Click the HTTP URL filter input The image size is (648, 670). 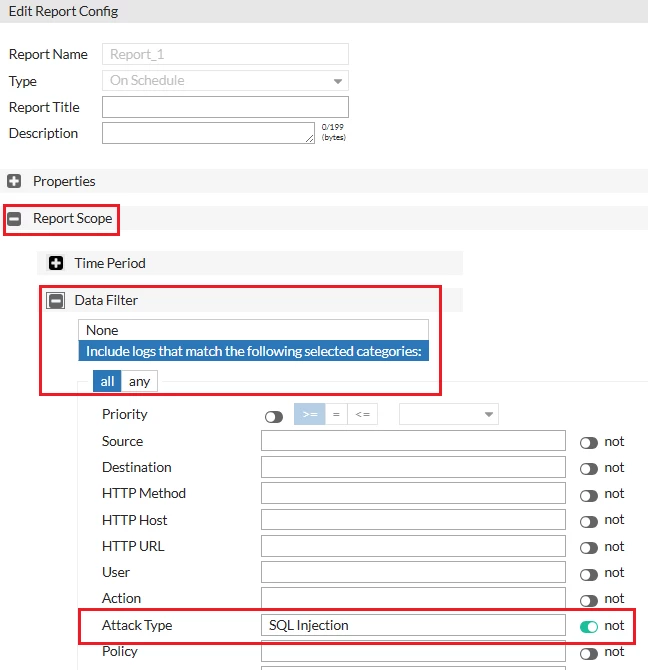click(x=413, y=546)
